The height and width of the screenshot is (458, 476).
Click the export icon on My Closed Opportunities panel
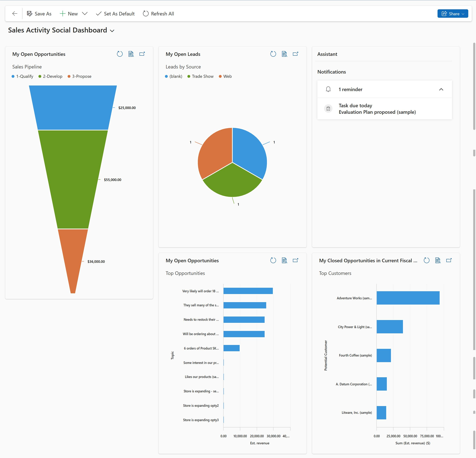(449, 261)
